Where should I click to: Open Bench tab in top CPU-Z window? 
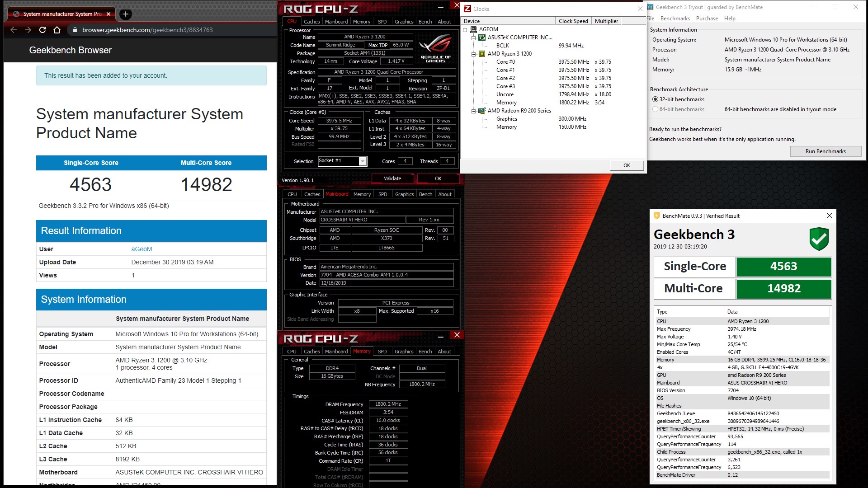[x=425, y=22]
